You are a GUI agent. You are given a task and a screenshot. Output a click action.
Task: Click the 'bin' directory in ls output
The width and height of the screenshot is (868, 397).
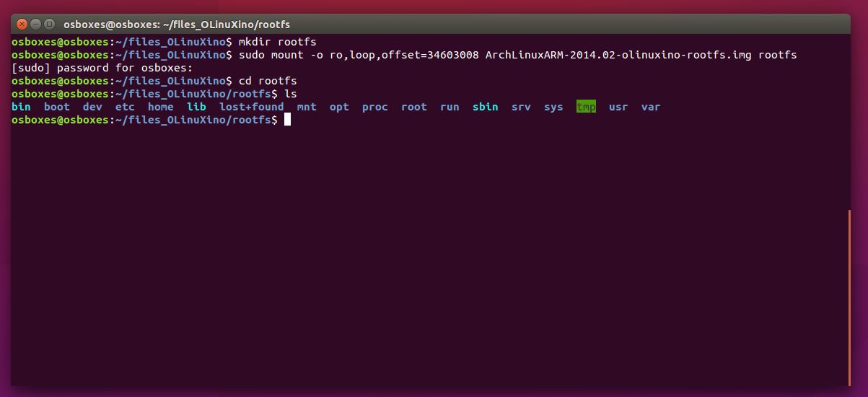click(x=21, y=107)
